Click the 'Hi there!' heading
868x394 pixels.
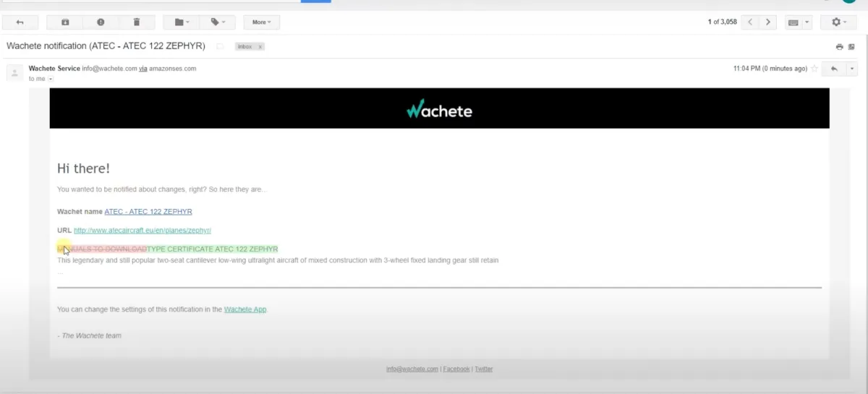click(x=84, y=168)
